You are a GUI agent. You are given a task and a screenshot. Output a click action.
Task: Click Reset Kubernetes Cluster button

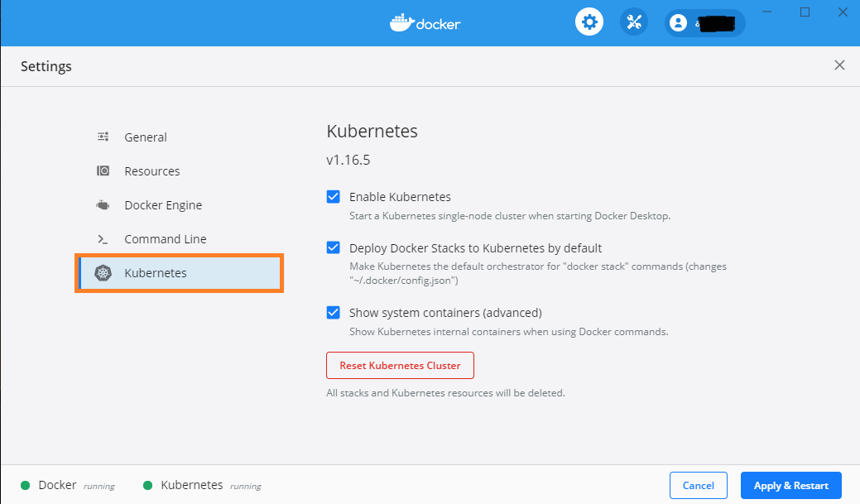(400, 365)
